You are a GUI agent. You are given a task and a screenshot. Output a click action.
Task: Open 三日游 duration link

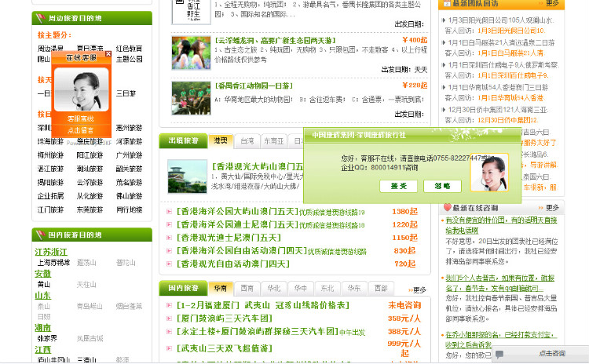[x=126, y=93]
